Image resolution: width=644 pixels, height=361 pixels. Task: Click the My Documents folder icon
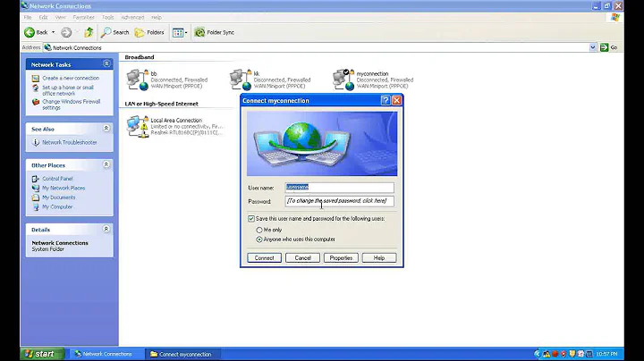click(x=36, y=197)
